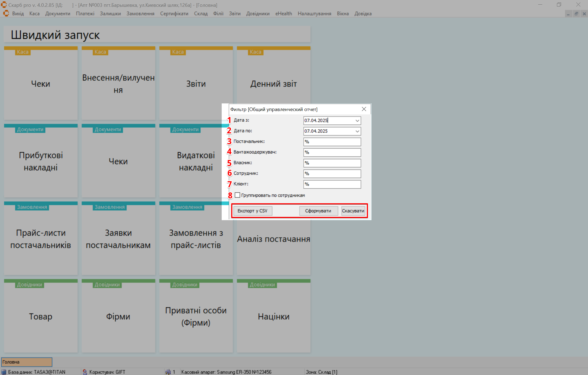The image size is (588, 375).
Task: Click the Скарб app logo icon
Action: (x=4, y=5)
